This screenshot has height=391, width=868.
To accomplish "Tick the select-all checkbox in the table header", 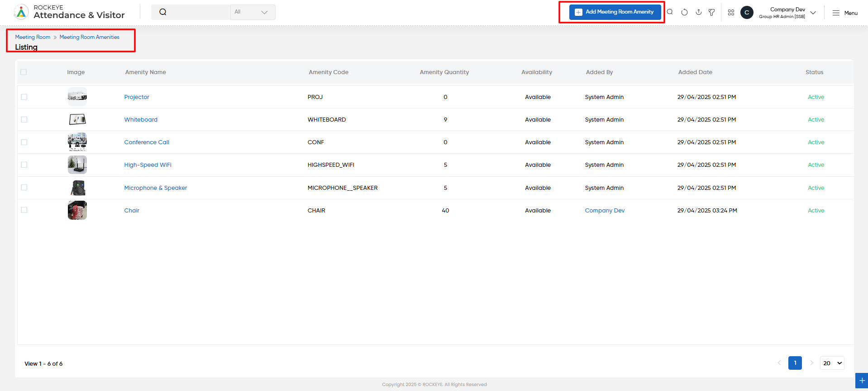I will tap(24, 72).
